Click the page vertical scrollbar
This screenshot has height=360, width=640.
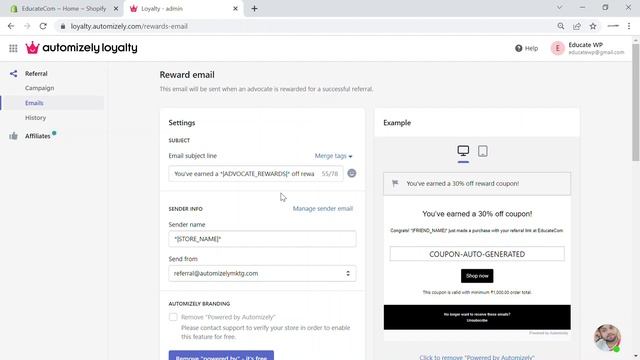[636, 102]
